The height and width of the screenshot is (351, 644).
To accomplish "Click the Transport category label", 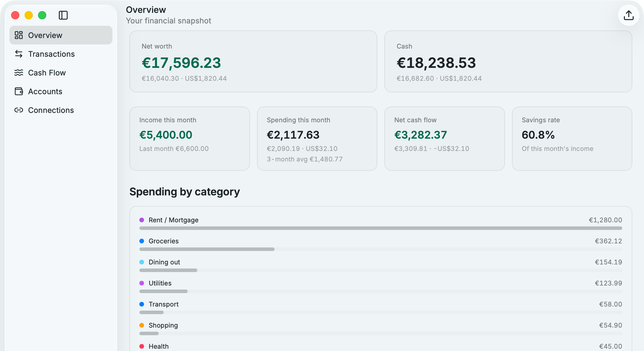I will 164,304.
